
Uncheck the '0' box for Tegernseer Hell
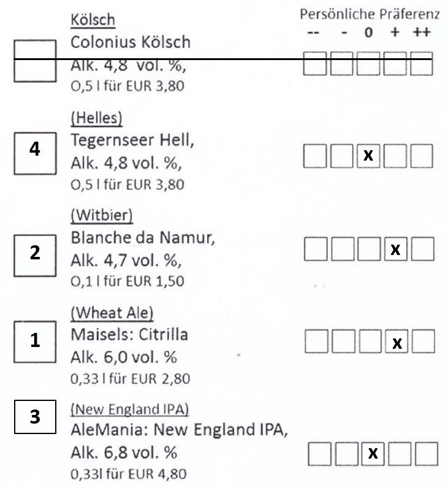coord(368,156)
